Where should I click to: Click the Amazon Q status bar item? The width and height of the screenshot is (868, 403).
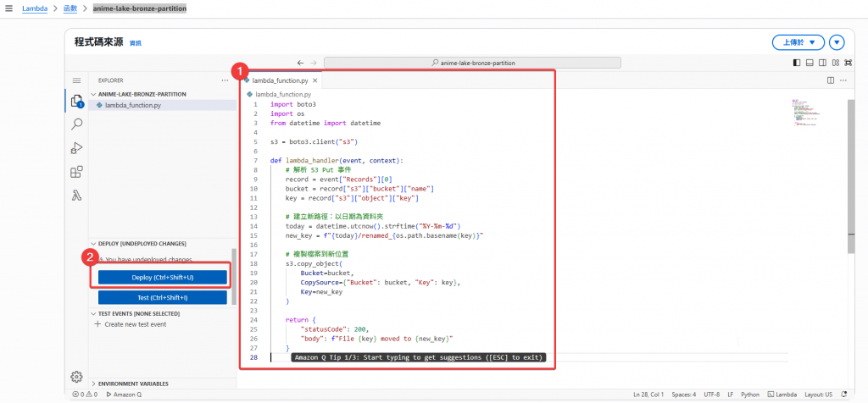(124, 395)
